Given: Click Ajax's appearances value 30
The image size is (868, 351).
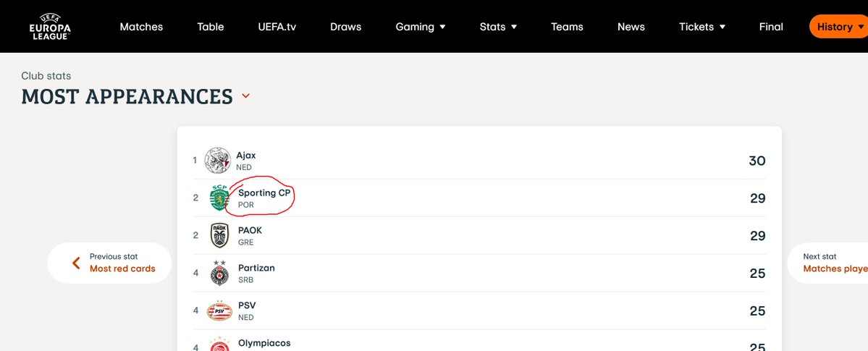Looking at the screenshot, I should pos(757,161).
